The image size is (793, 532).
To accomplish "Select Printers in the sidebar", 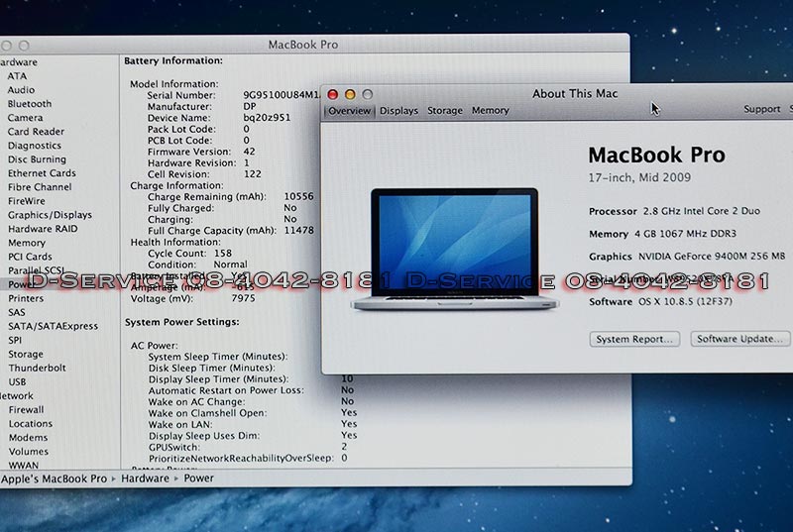I will point(26,298).
